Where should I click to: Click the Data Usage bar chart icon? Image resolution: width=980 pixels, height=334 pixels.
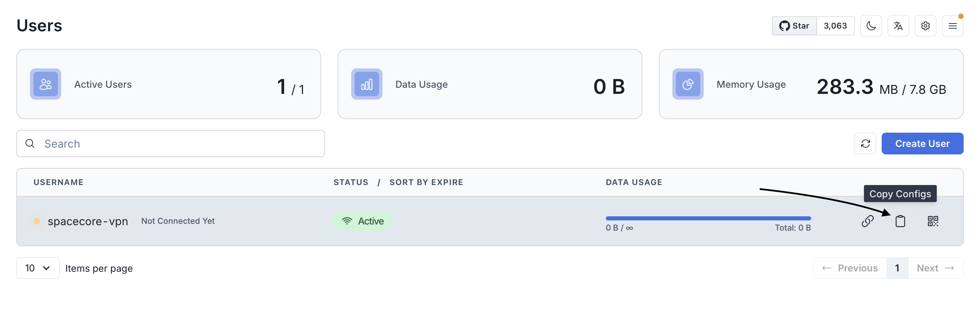[x=366, y=84]
